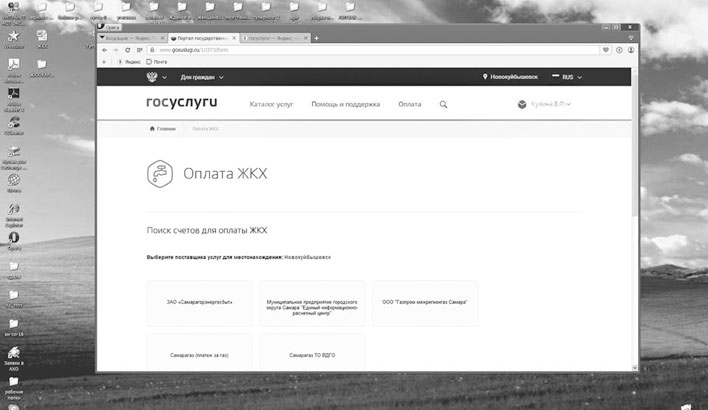Click plus icon on bookmarks bar
The image size is (708, 410).
104,62
